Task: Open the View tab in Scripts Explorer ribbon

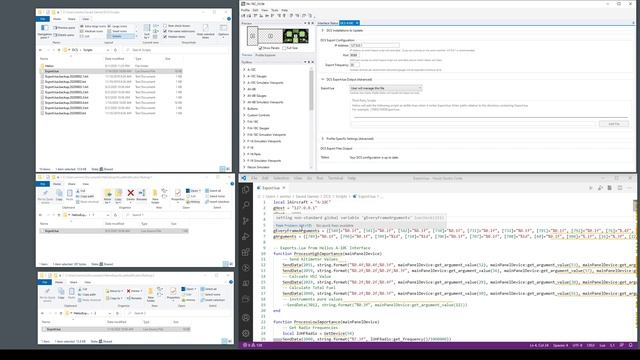Action: pos(85,19)
